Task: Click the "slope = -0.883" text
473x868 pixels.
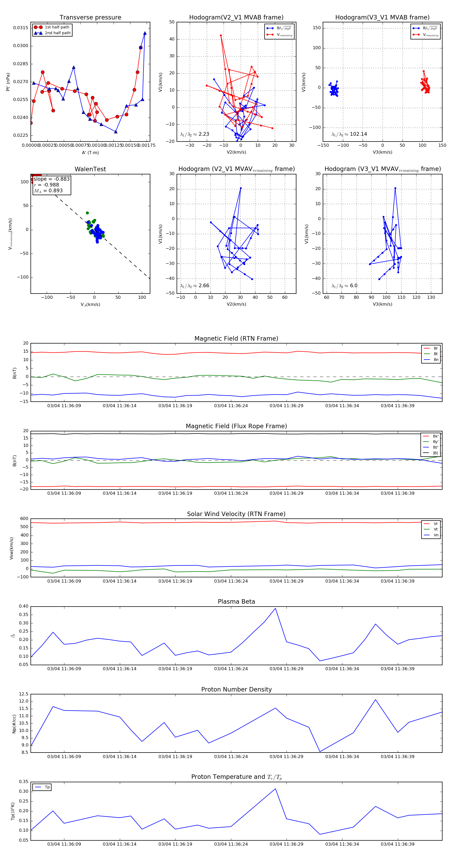Action: click(52, 179)
